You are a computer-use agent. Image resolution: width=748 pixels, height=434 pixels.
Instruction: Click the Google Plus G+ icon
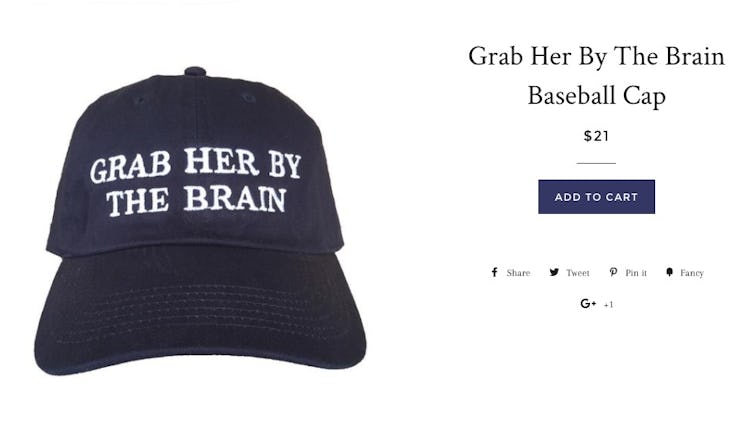click(588, 303)
